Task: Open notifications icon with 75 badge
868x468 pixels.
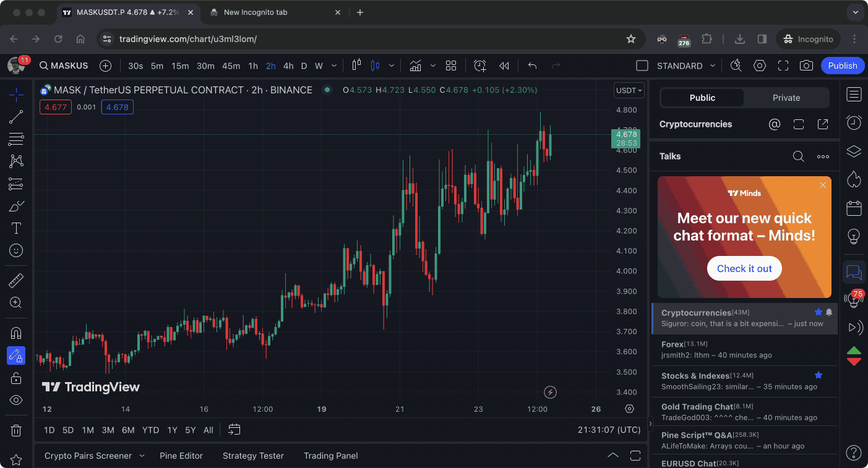Action: point(854,300)
